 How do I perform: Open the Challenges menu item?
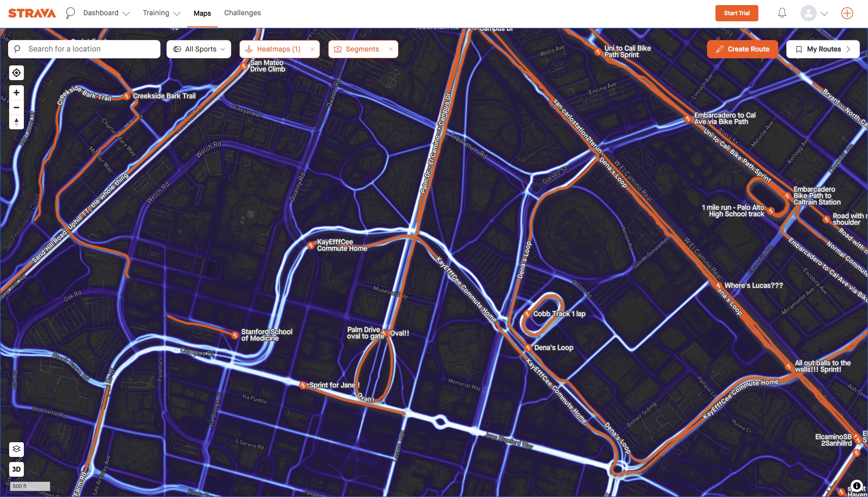(x=243, y=12)
